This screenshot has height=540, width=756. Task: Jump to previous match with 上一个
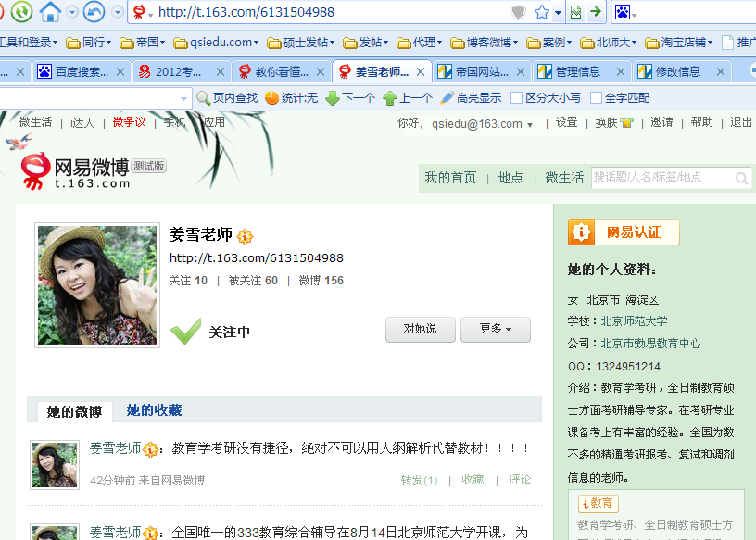(408, 98)
